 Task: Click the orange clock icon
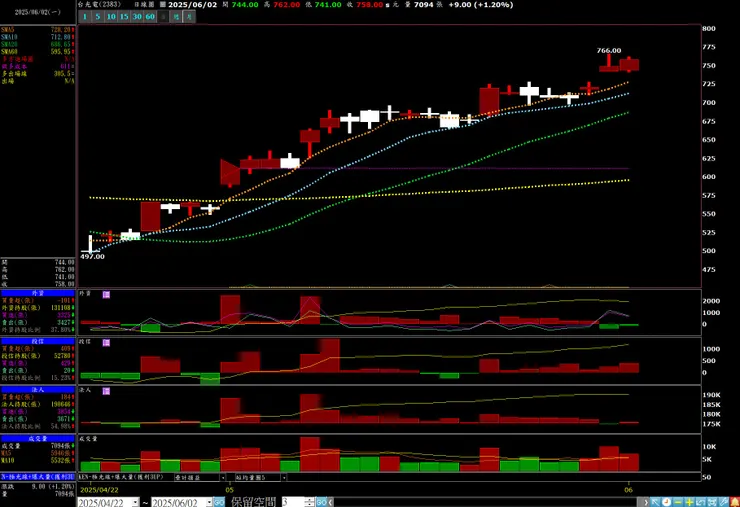coord(666,502)
